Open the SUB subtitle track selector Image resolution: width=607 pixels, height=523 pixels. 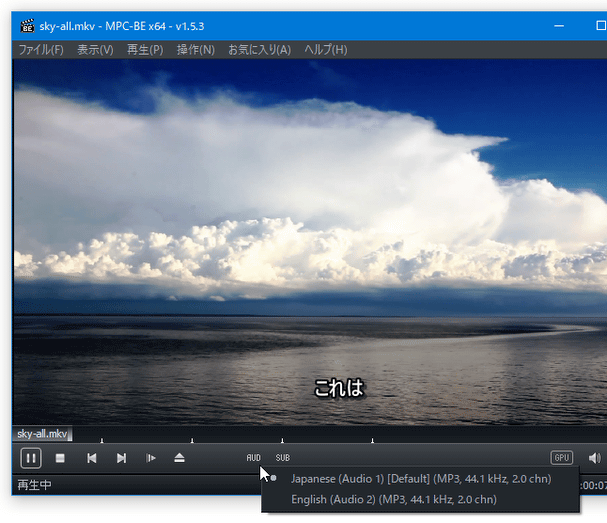point(283,458)
